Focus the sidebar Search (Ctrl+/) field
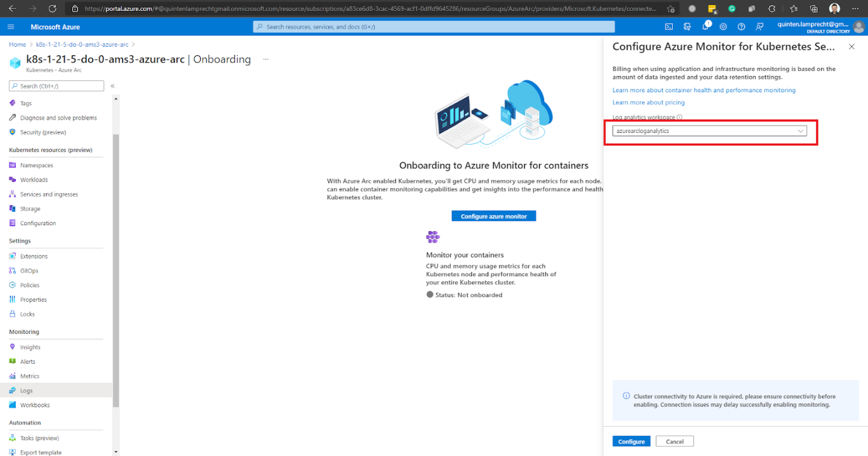The height and width of the screenshot is (456, 868). point(56,86)
